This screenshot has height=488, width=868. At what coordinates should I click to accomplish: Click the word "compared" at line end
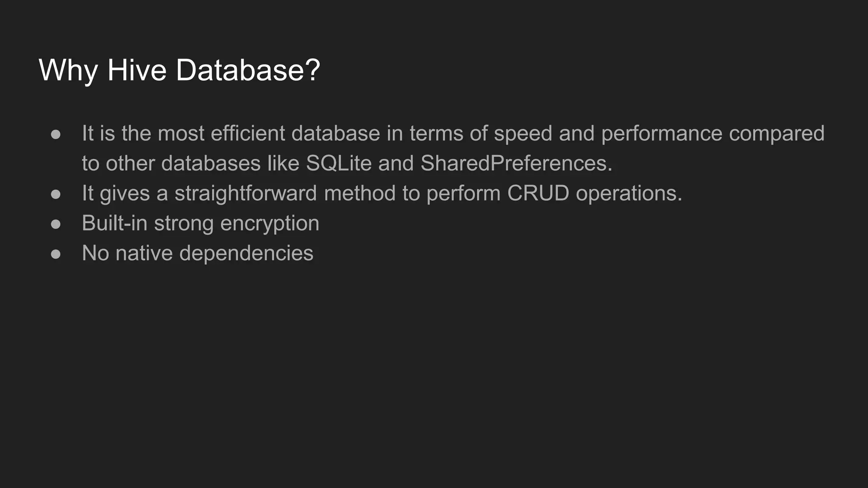tap(776, 133)
